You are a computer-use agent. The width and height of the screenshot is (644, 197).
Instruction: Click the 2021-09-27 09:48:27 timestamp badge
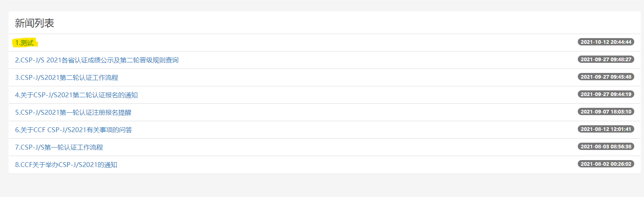click(606, 60)
